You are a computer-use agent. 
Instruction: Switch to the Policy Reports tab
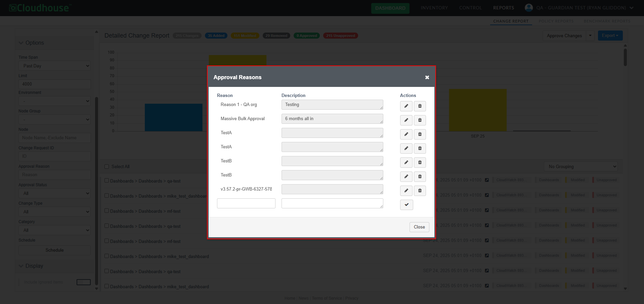point(556,21)
